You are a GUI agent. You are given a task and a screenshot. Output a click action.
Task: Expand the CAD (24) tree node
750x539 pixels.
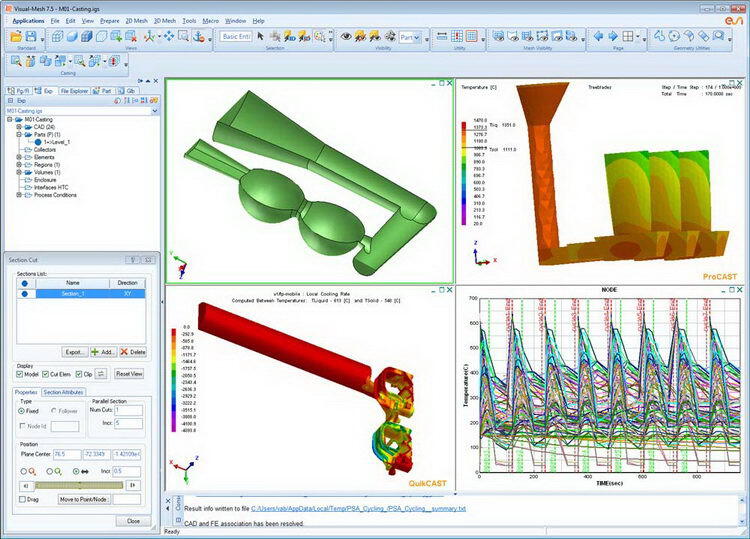coord(18,125)
